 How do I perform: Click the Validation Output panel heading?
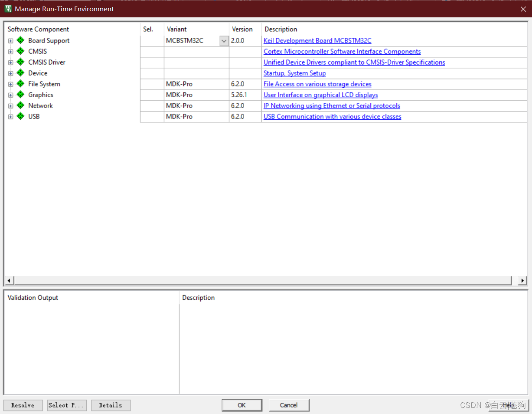tap(33, 298)
